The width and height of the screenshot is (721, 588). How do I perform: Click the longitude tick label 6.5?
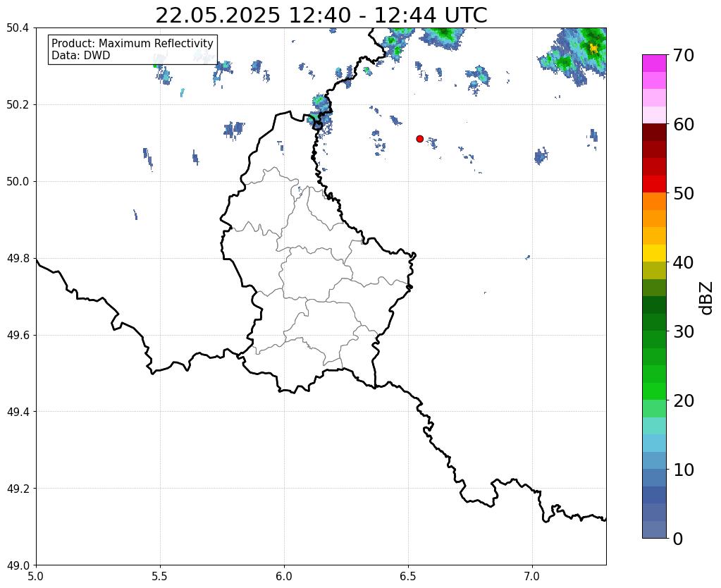pyautogui.click(x=408, y=577)
